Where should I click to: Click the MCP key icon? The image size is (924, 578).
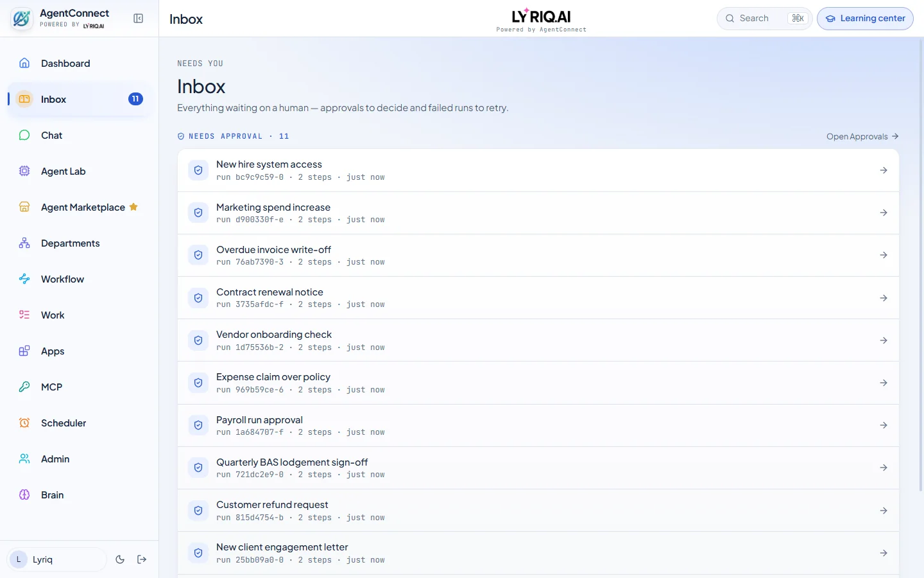click(x=24, y=387)
